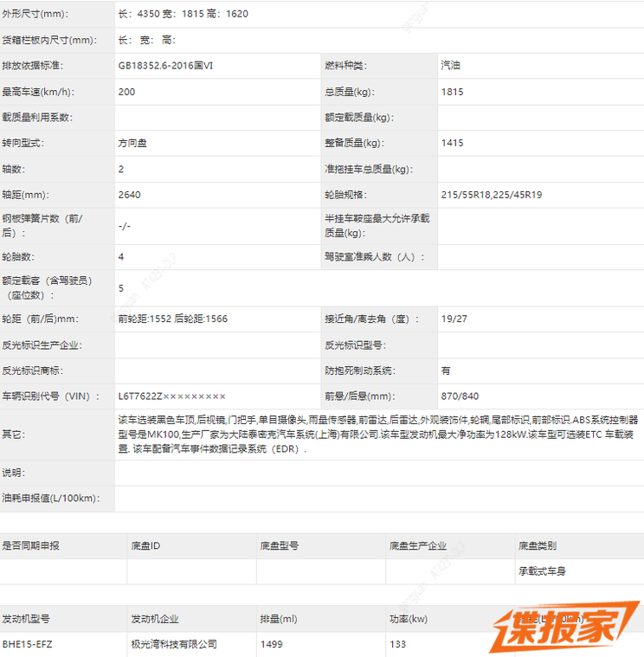The width and height of the screenshot is (644, 657).
Task: Click the 燃料种类 label
Action: [345, 66]
